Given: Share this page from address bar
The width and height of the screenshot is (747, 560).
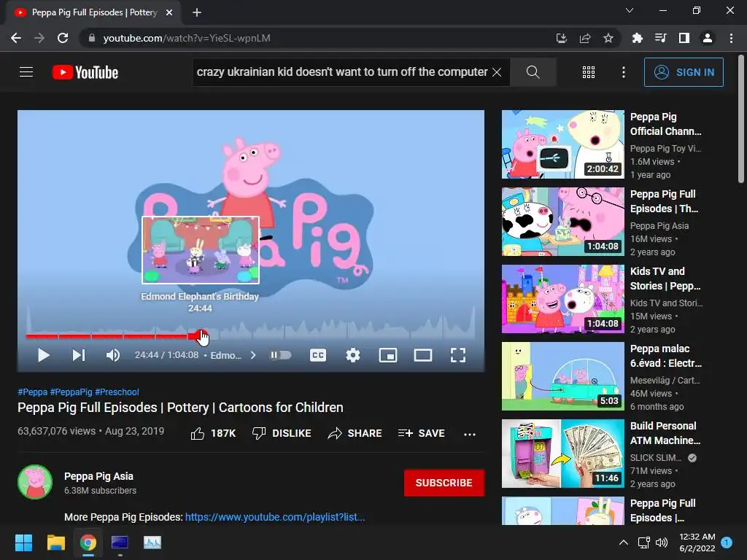Looking at the screenshot, I should [x=585, y=38].
